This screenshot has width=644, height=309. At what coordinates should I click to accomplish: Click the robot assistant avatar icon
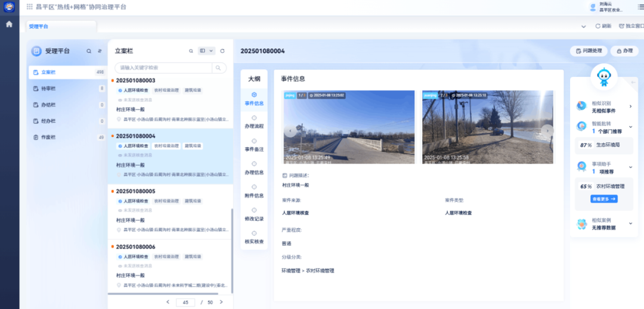pos(603,75)
